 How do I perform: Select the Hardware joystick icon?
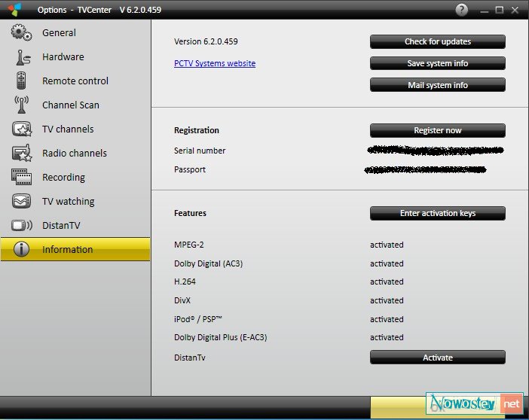22,57
